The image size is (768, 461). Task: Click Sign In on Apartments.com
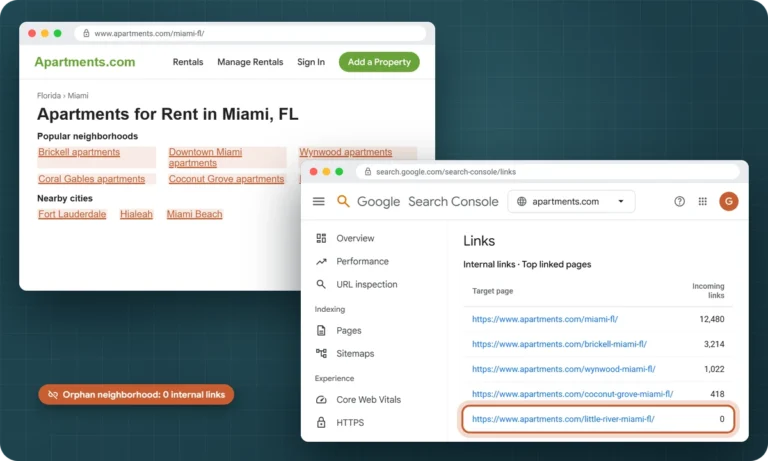311,62
